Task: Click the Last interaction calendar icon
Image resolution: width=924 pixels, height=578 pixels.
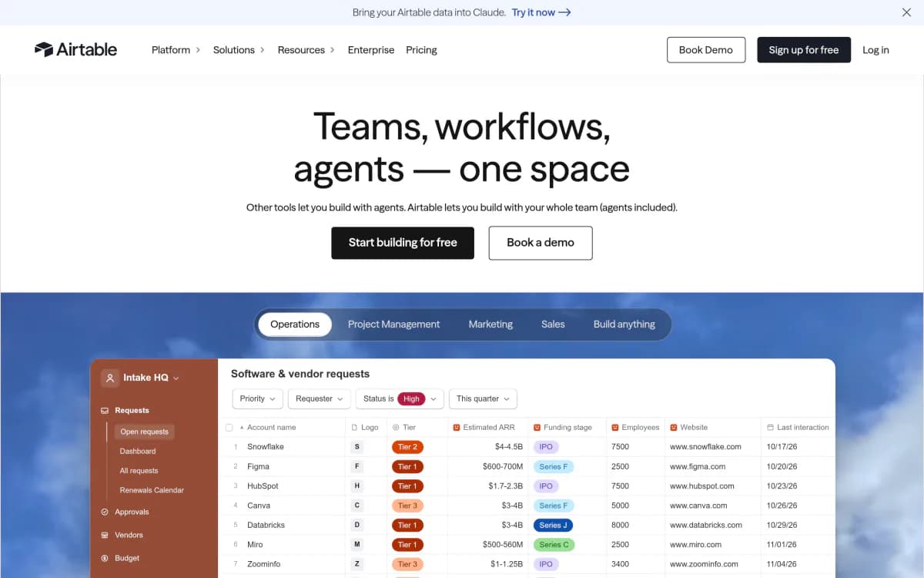Action: coord(770,427)
